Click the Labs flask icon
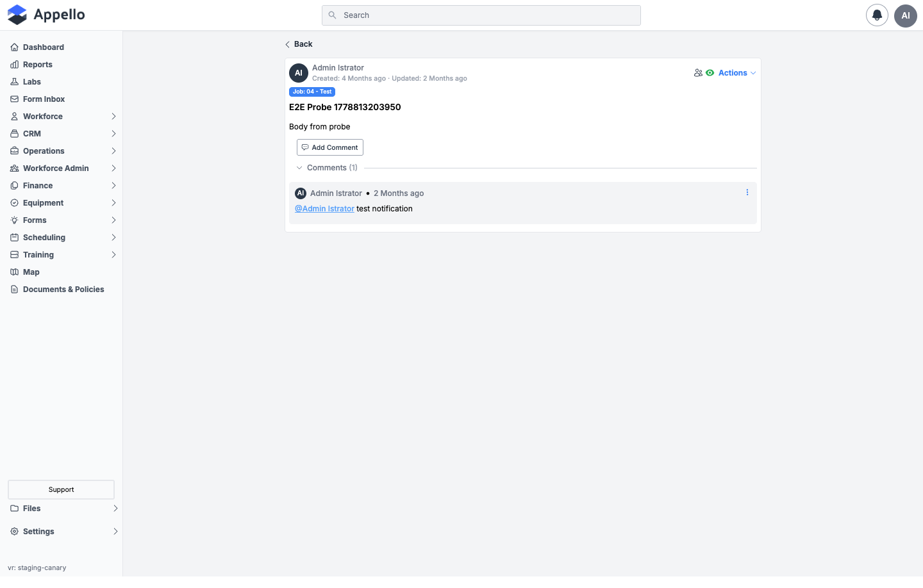The height and width of the screenshot is (588, 923). tap(14, 82)
